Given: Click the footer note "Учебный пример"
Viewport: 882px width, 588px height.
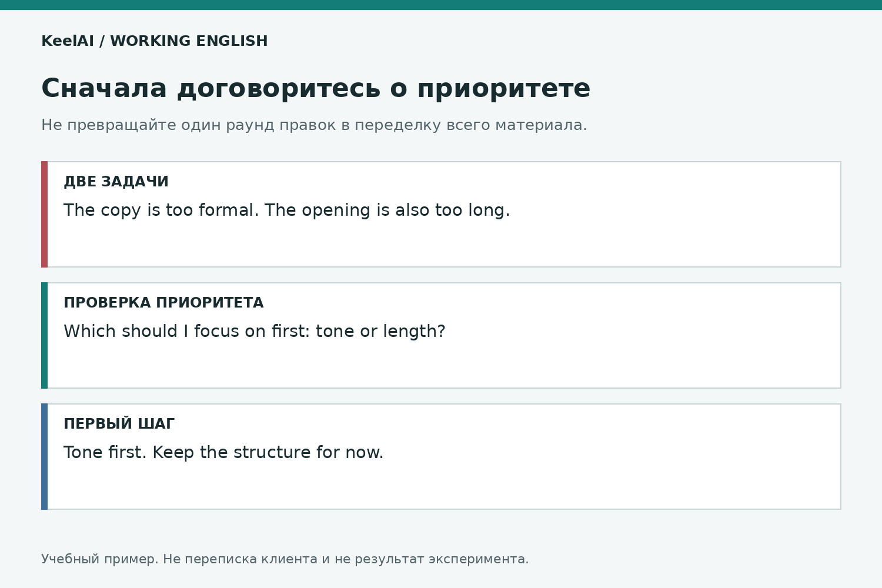Looking at the screenshot, I should (x=285, y=559).
